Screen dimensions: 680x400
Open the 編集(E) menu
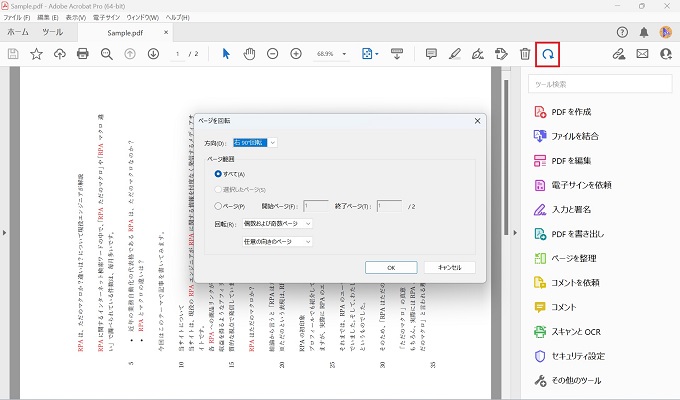[48, 17]
